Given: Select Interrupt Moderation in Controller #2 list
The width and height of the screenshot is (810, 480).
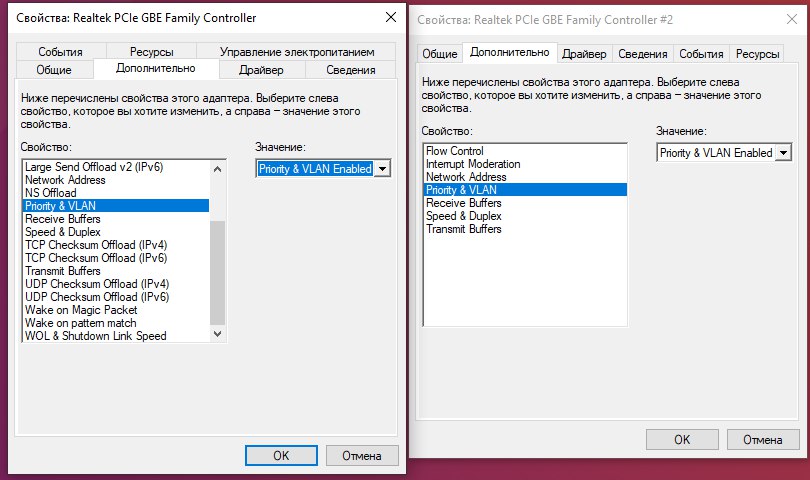Looking at the screenshot, I should 525,164.
